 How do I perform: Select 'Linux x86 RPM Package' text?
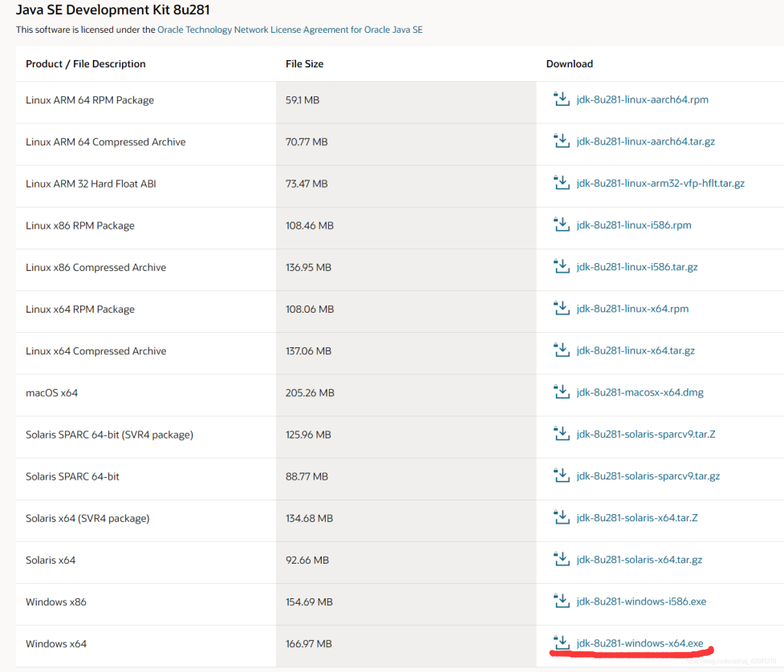pos(80,226)
